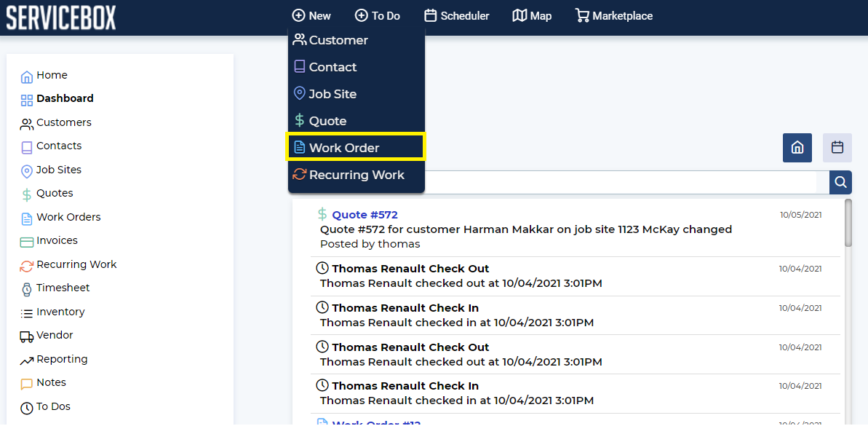Viewport: 868px width, 426px height.
Task: Click in the feed search field
Action: coord(620,182)
